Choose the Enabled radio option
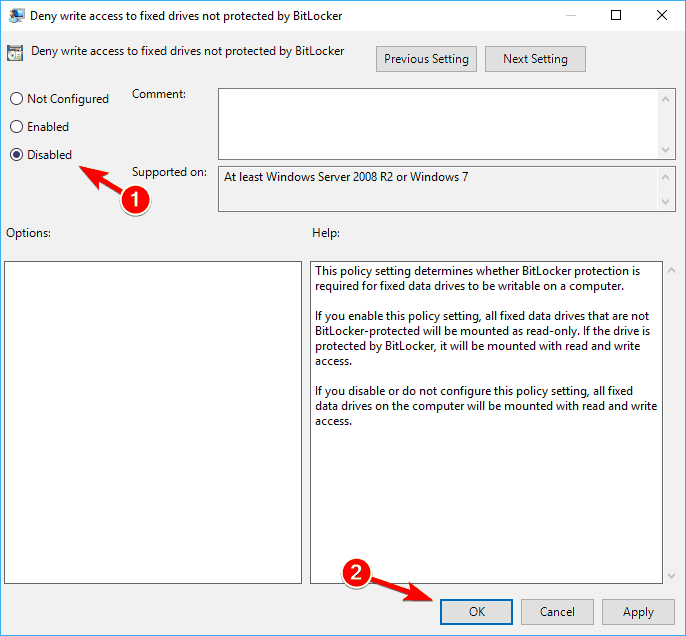This screenshot has height=636, width=686. pyautogui.click(x=16, y=127)
